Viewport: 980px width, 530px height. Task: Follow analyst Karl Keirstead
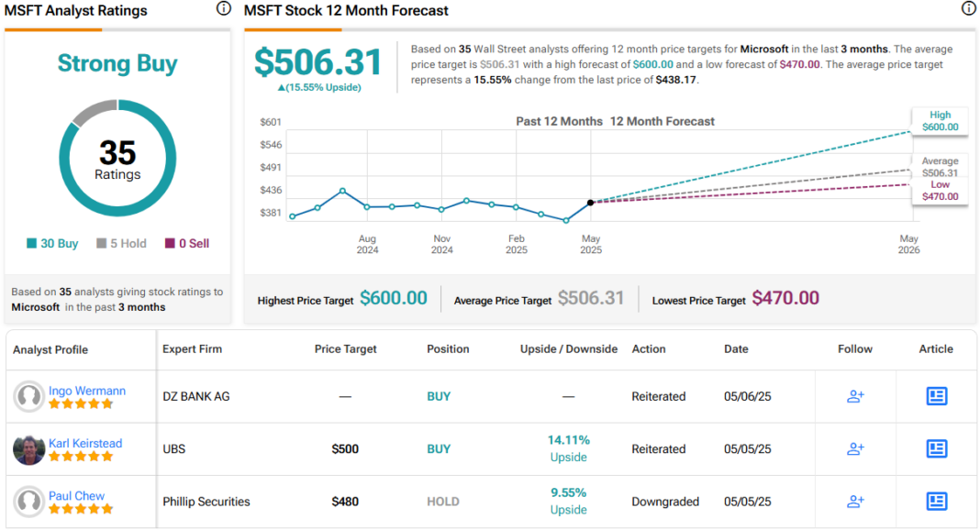point(855,448)
